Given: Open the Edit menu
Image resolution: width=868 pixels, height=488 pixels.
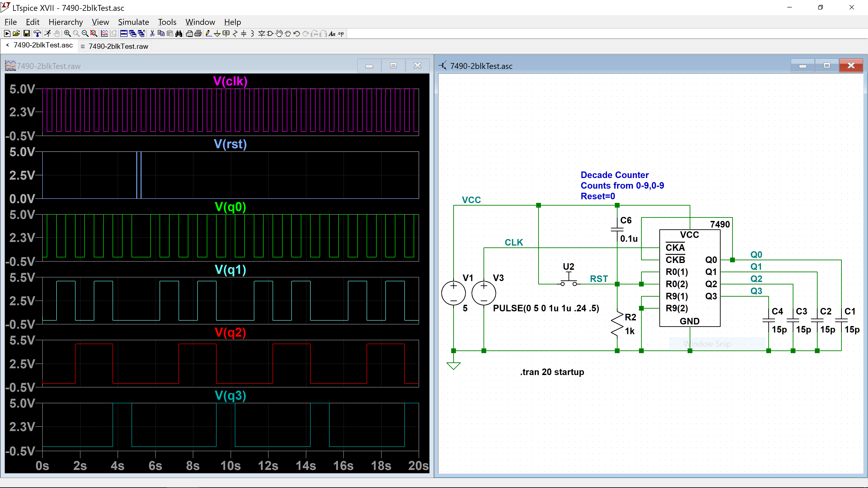Looking at the screenshot, I should (33, 22).
